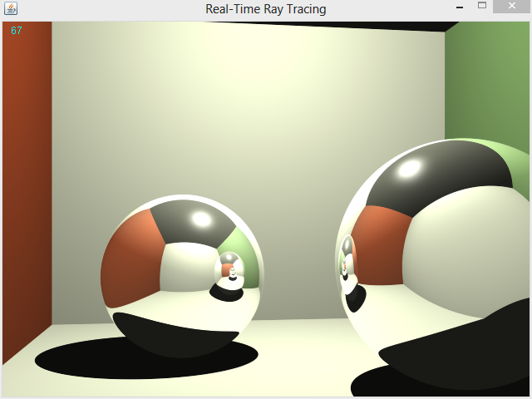The image size is (532, 399).
Task: Click the Java icon in the title bar
Action: pyautogui.click(x=11, y=8)
